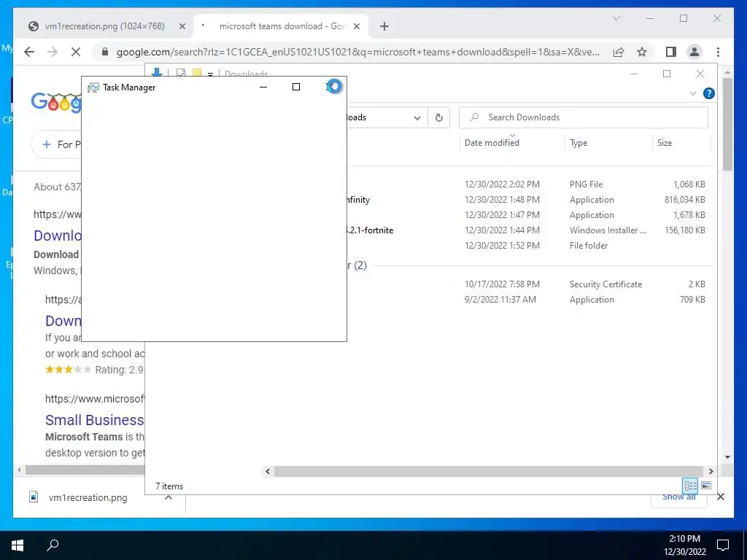The image size is (747, 560).
Task: Open the Customize Quick Access Toolbar dropdown
Action: [210, 74]
